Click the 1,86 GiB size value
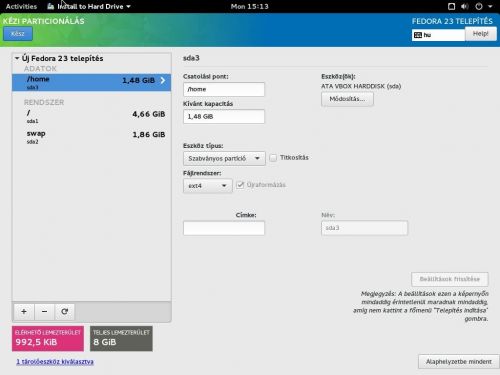Image resolution: width=500 pixels, height=375 pixels. 149,135
